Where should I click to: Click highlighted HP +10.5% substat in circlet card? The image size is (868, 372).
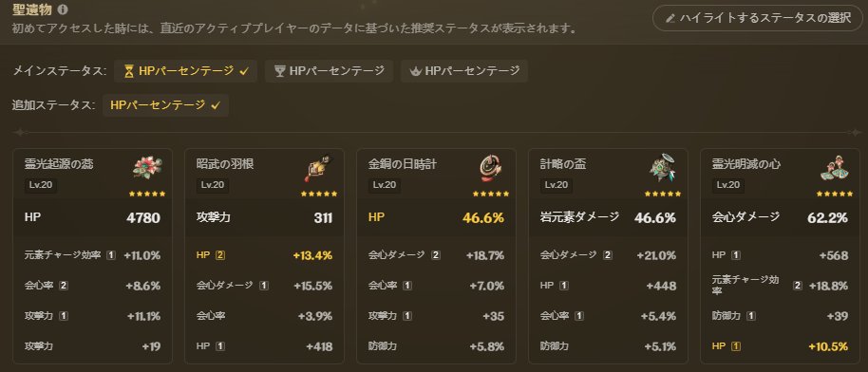pyautogui.click(x=780, y=346)
